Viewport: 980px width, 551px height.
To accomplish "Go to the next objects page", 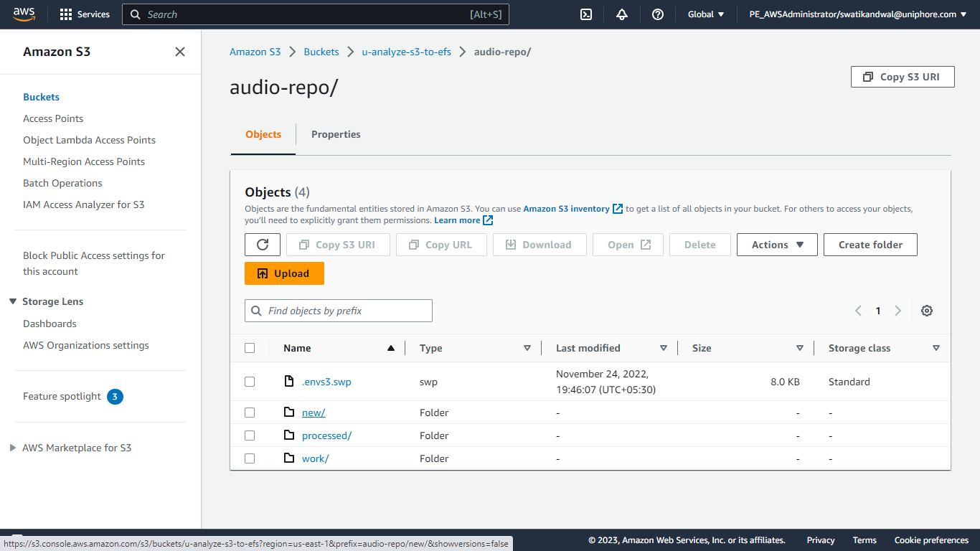I will [x=897, y=311].
